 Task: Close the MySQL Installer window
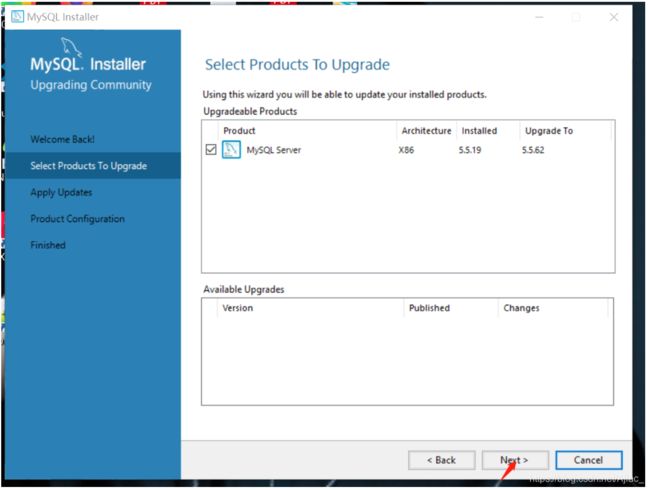(x=614, y=17)
